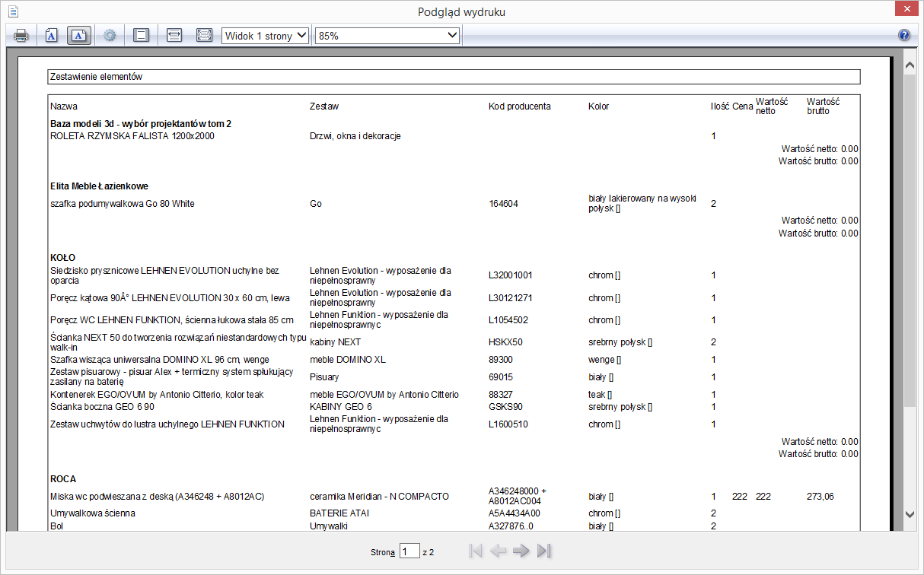Click the 'Zestawienie elementów' title text

(x=96, y=77)
